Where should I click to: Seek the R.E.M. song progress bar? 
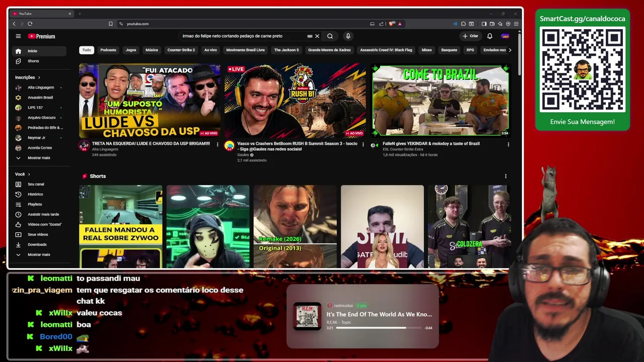click(379, 328)
